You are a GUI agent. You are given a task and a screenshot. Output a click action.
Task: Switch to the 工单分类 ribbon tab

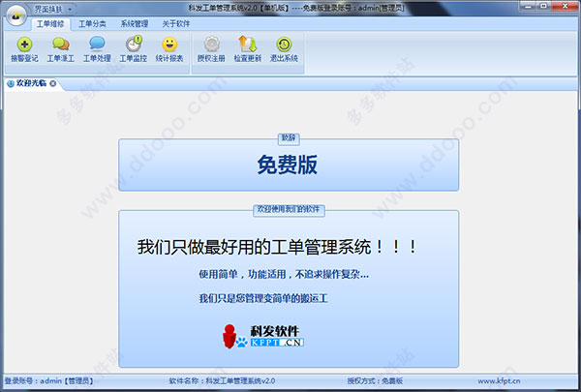point(92,24)
